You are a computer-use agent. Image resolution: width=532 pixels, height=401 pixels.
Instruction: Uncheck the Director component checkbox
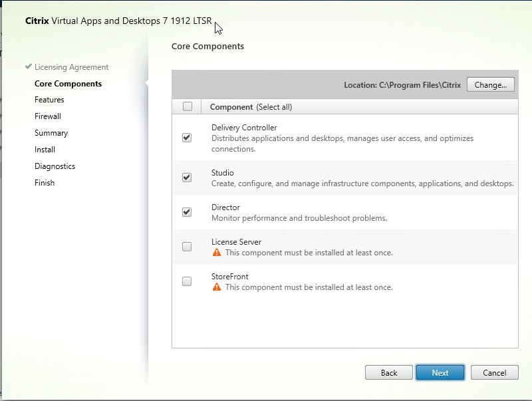pyautogui.click(x=187, y=212)
